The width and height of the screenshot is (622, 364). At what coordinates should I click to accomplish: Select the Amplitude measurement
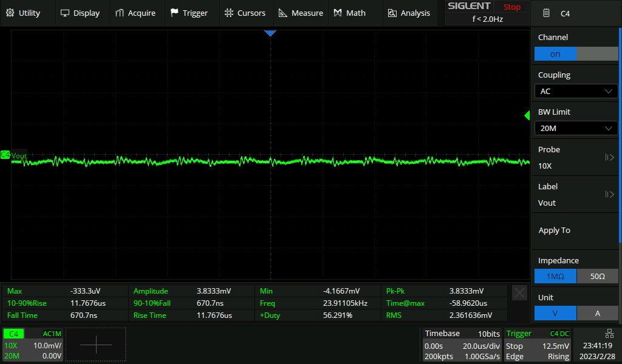pos(191,291)
